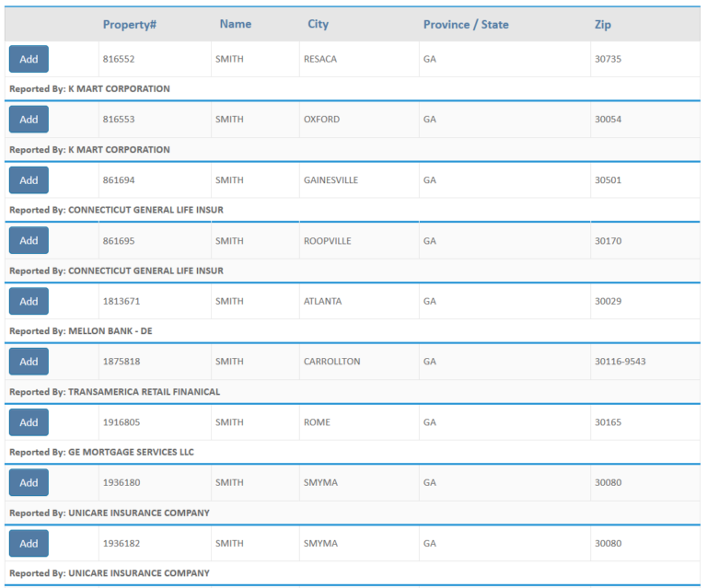707x588 pixels.
Task: Click Add for property 1936182
Action: pyautogui.click(x=29, y=544)
